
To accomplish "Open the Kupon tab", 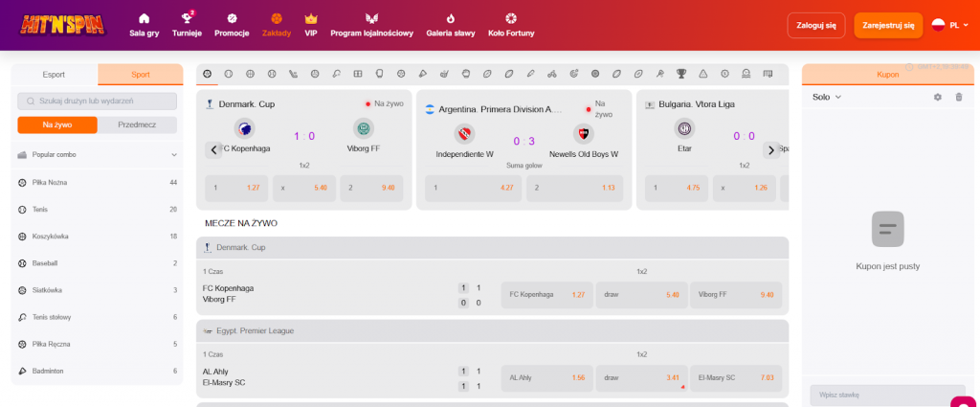I will pyautogui.click(x=887, y=75).
